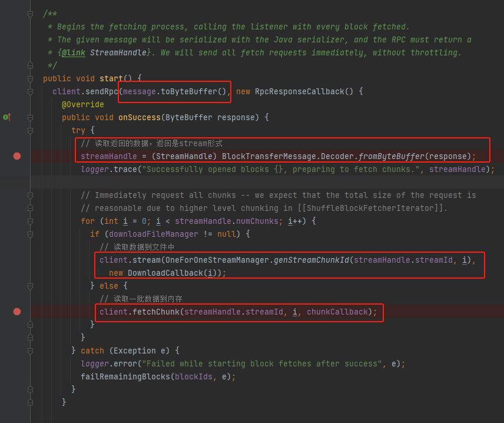This screenshot has height=423, width=504.
Task: Click the client.stream method call
Action: point(130,260)
